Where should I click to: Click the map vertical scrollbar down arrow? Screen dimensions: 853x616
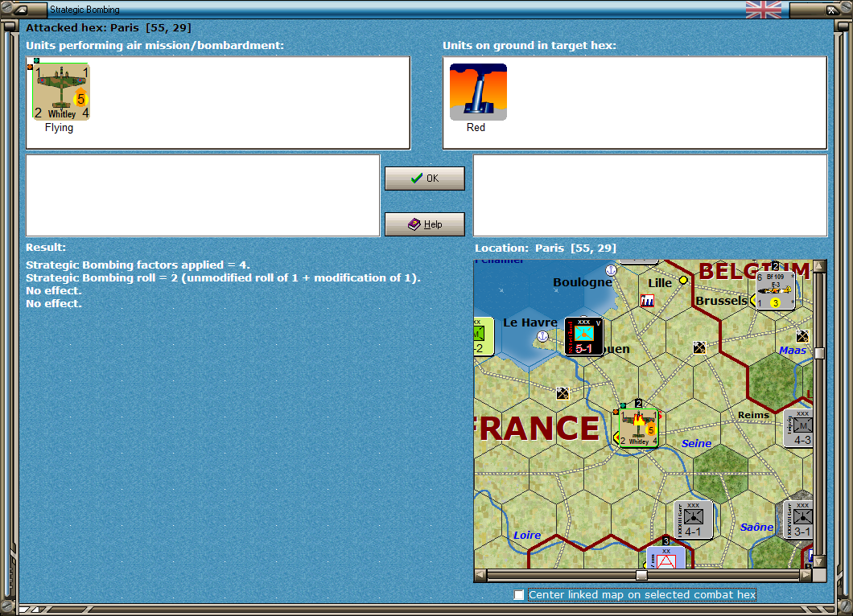819,561
